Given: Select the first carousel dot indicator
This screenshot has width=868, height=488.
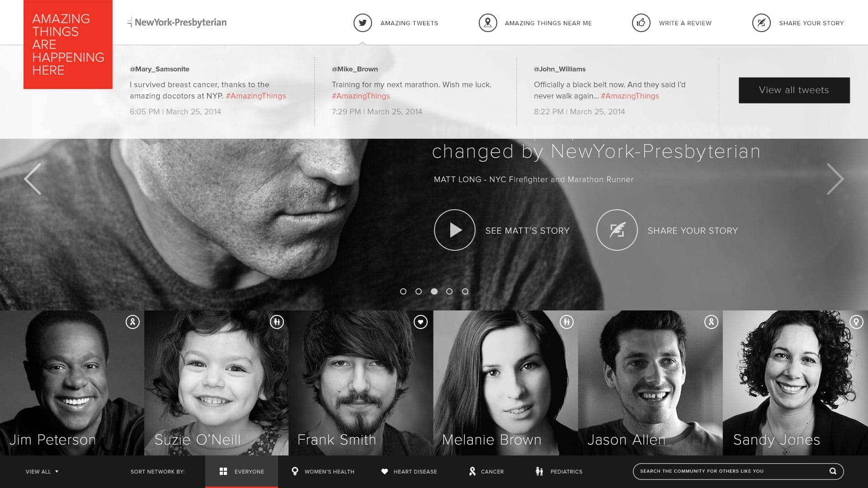Looking at the screenshot, I should [403, 291].
